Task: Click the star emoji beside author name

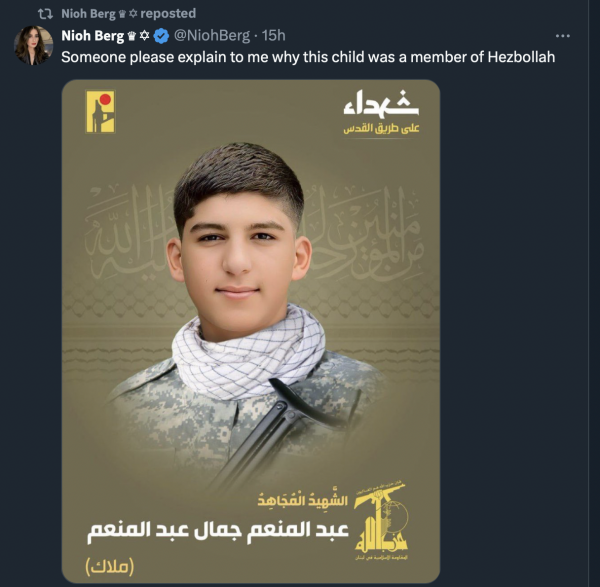Action: 144,36
